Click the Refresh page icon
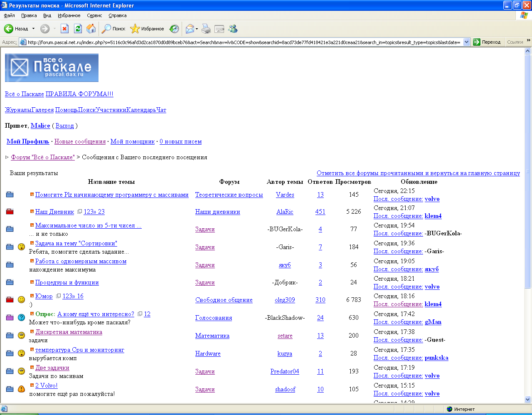The image size is (532, 415). (x=78, y=29)
